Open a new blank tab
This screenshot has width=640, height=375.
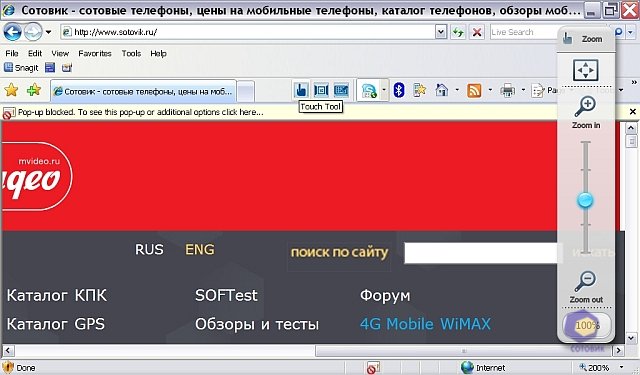(246, 91)
